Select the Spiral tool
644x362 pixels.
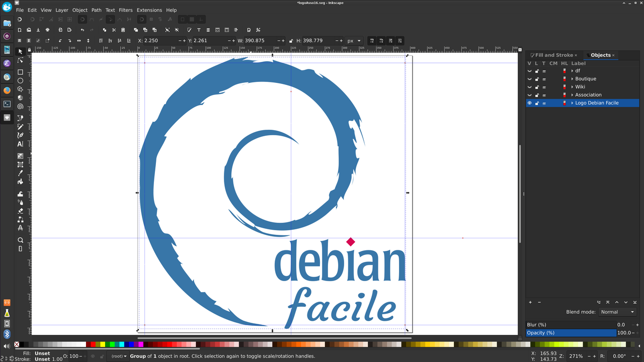click(21, 106)
